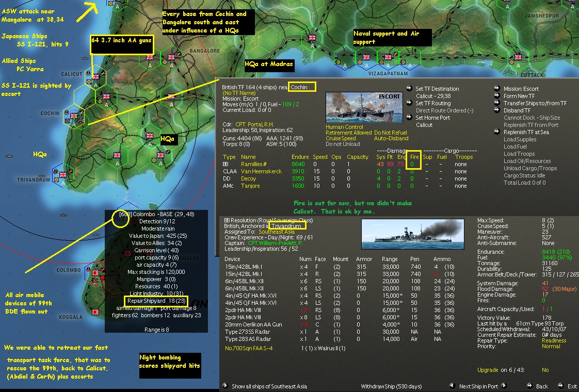Open ship Tanjore in the TF list
The height and width of the screenshot is (392, 579).
250,186
